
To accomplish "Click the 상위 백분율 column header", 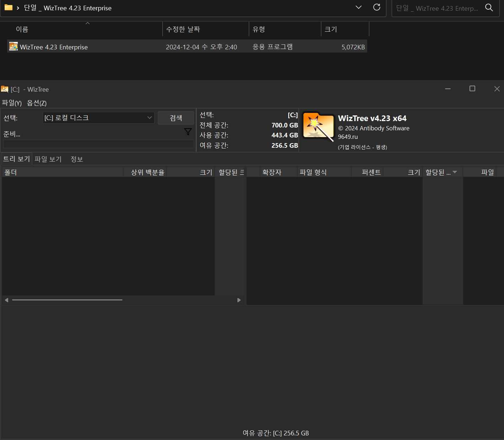I will click(x=145, y=172).
